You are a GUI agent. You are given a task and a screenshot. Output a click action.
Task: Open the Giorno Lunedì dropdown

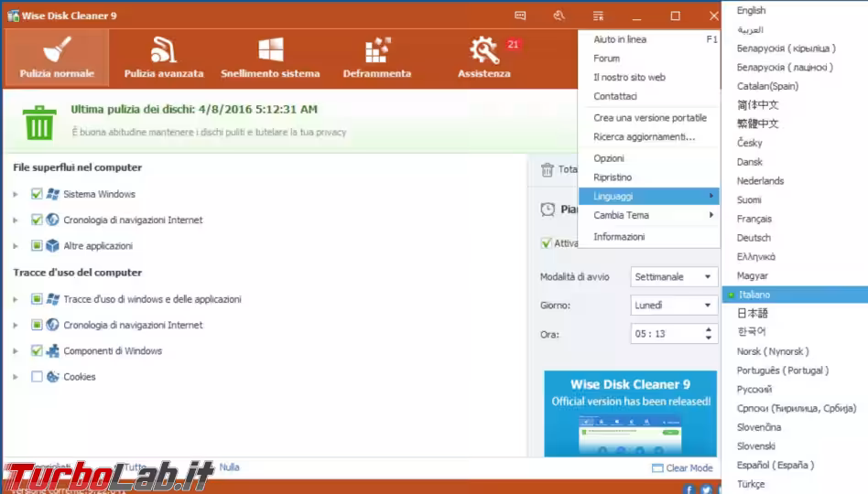point(674,306)
